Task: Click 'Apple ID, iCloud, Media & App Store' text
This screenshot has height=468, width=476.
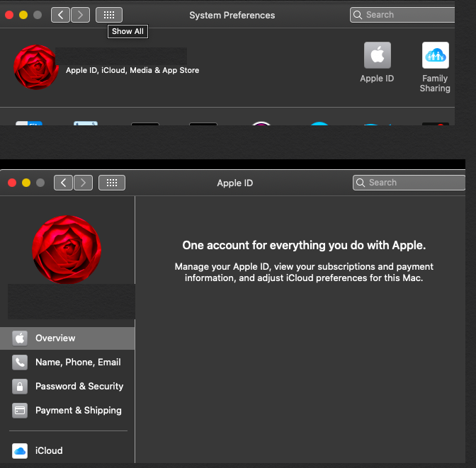Action: (x=132, y=70)
